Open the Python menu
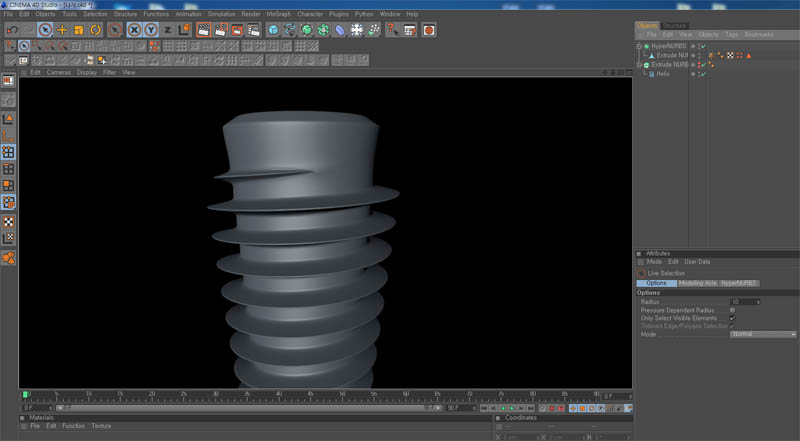 click(364, 14)
